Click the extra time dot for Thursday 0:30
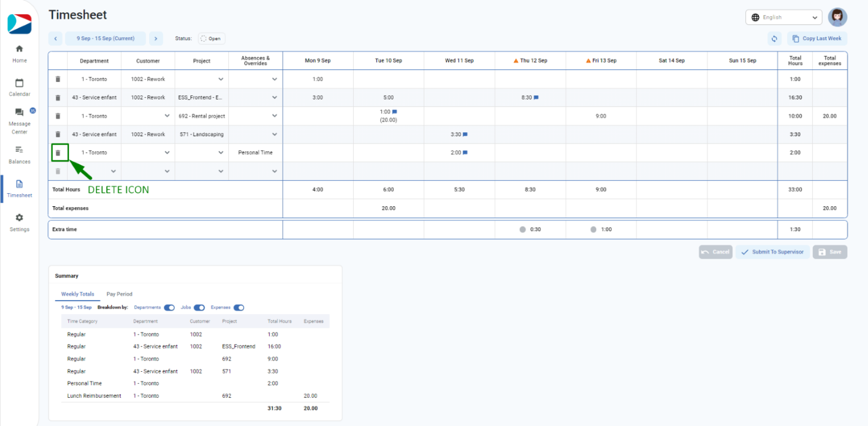868x426 pixels. 523,229
